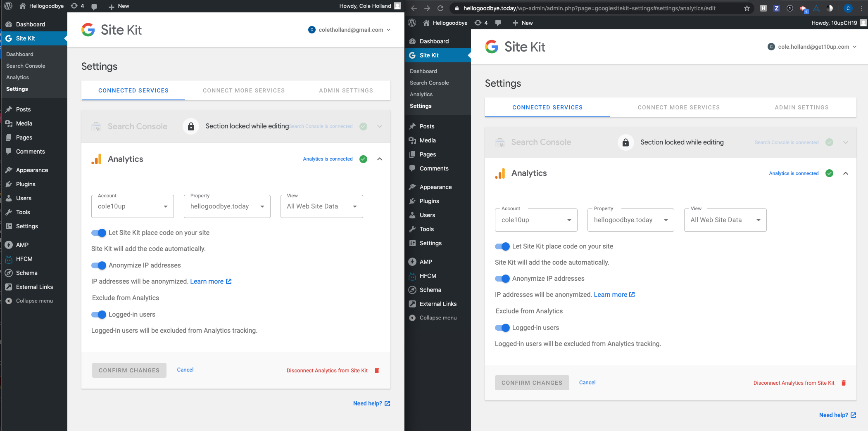Toggle Anonymize IP addresses in left window

[99, 265]
